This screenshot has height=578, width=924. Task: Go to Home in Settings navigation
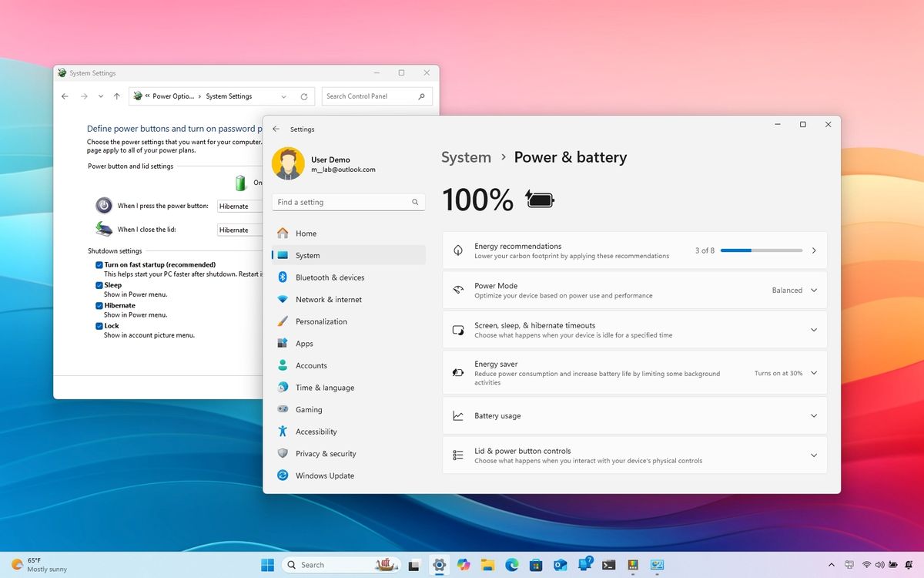[x=306, y=233]
